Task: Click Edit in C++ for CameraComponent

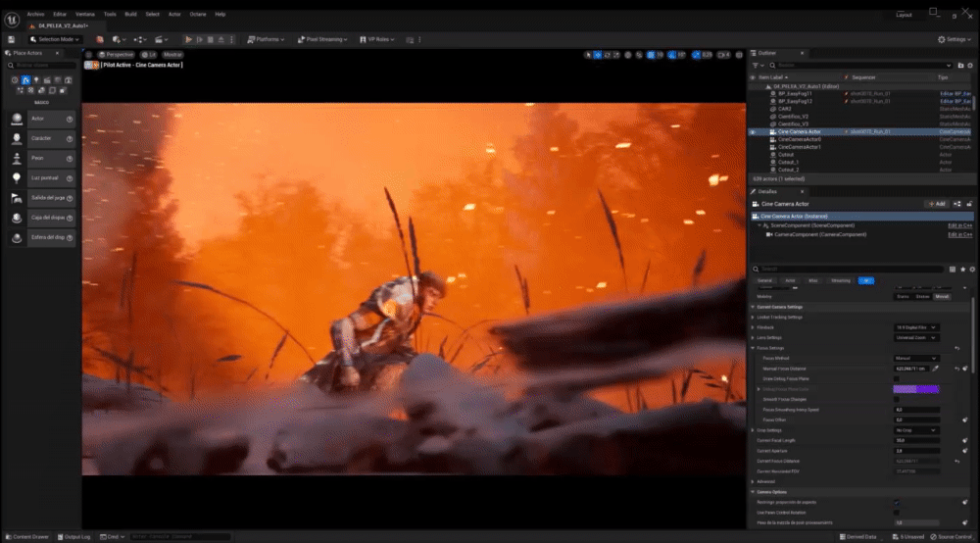Action: point(959,235)
